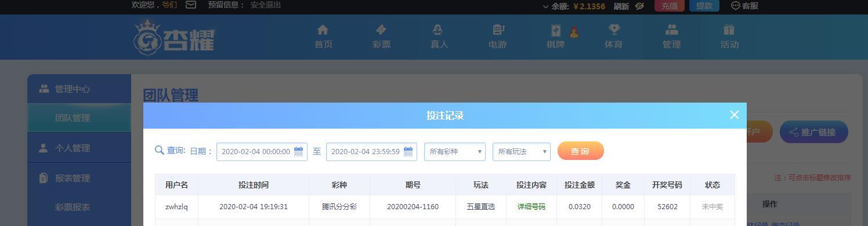Open the green 详细号码 link
868x226 pixels.
click(531, 207)
